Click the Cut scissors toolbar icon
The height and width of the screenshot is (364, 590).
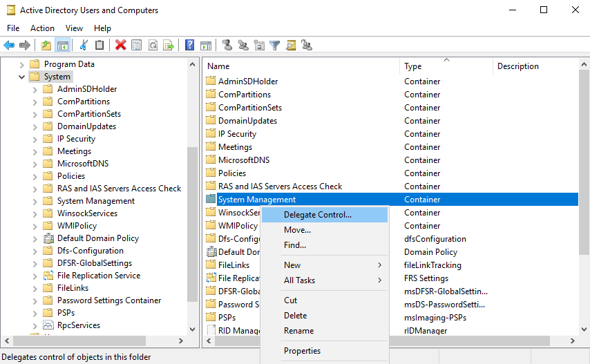(84, 46)
